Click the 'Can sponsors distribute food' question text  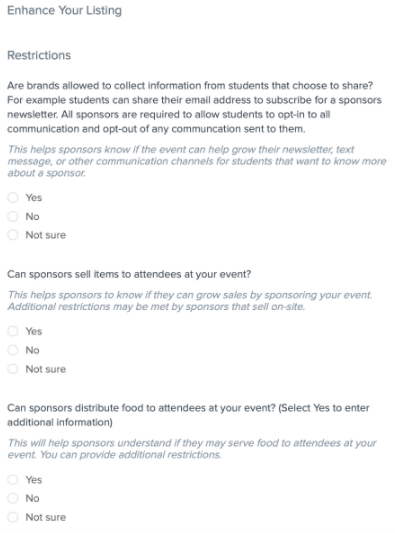tap(188, 415)
